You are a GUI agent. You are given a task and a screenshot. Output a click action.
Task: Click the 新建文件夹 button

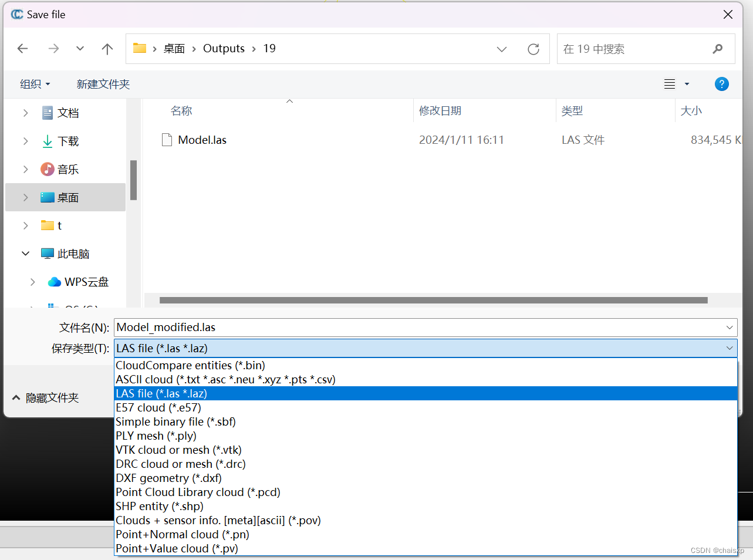[x=103, y=84]
